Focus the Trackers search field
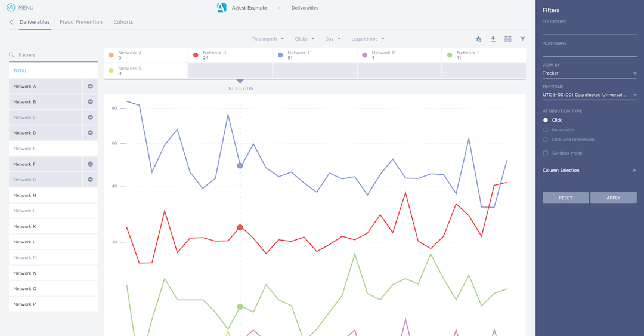The image size is (644, 336). coord(54,55)
